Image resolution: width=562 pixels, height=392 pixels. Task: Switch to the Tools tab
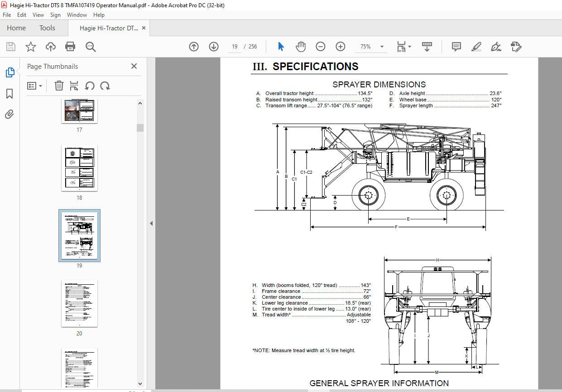(x=47, y=28)
